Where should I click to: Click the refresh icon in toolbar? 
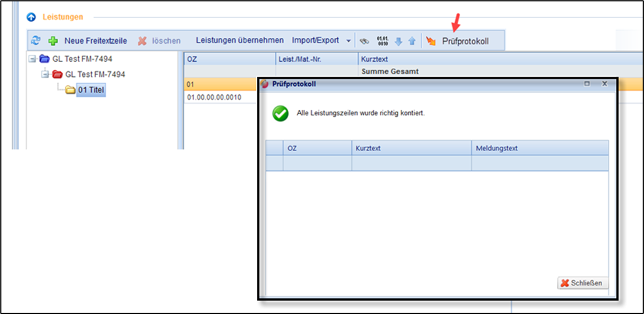click(36, 41)
